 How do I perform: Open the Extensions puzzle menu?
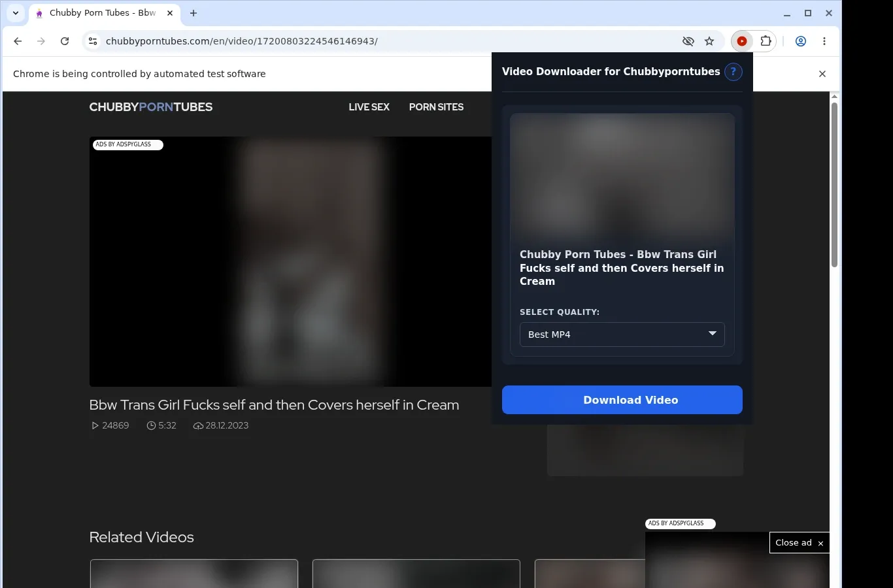766,41
